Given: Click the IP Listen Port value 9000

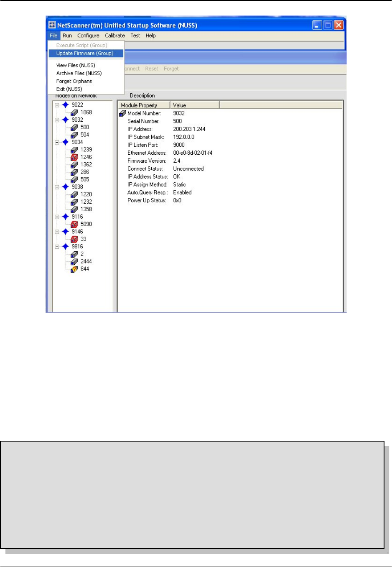Looking at the screenshot, I should pos(179,145).
